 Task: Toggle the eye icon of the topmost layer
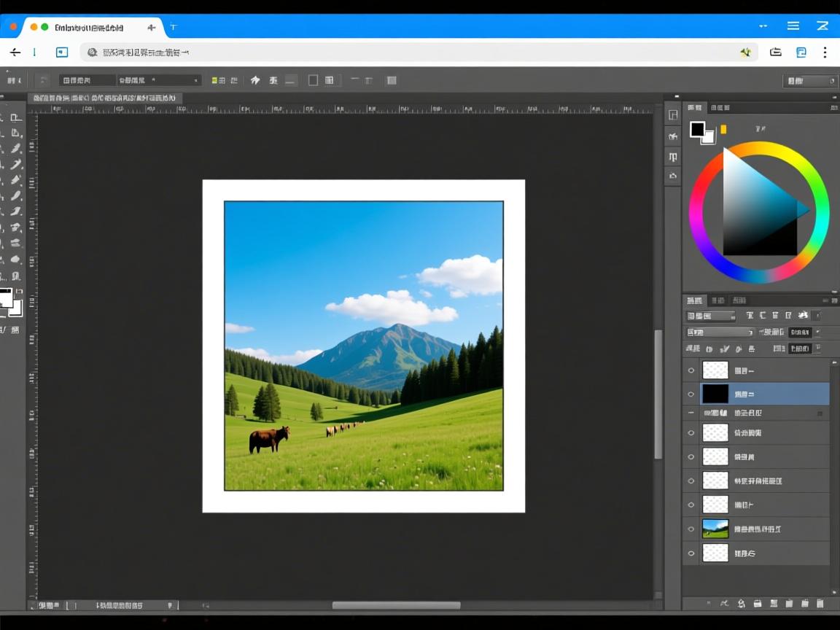691,370
